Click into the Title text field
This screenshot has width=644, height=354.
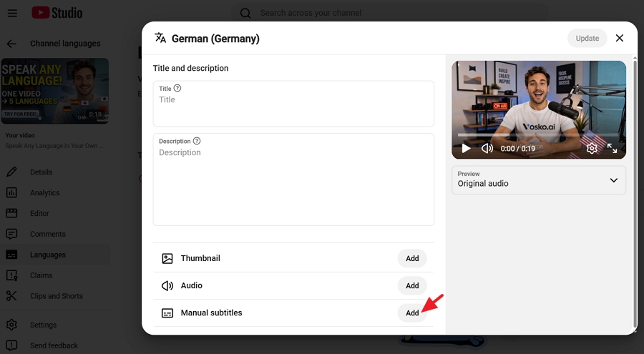[293, 104]
